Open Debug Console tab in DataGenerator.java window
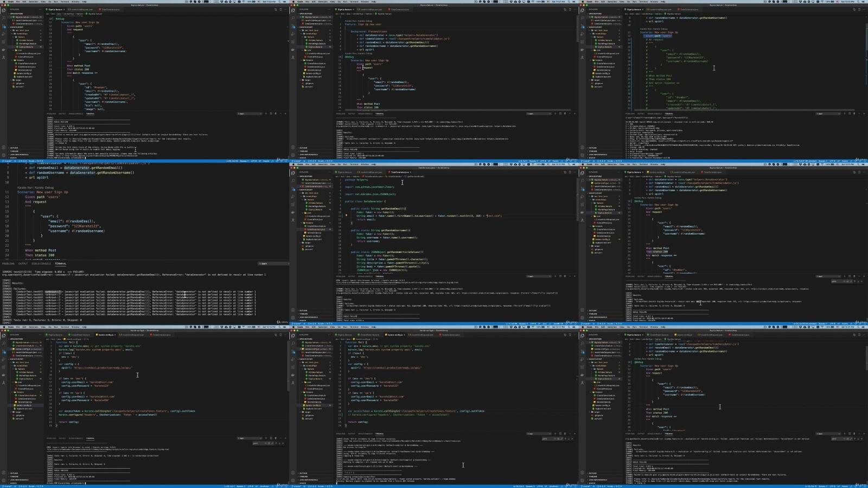 (365, 276)
